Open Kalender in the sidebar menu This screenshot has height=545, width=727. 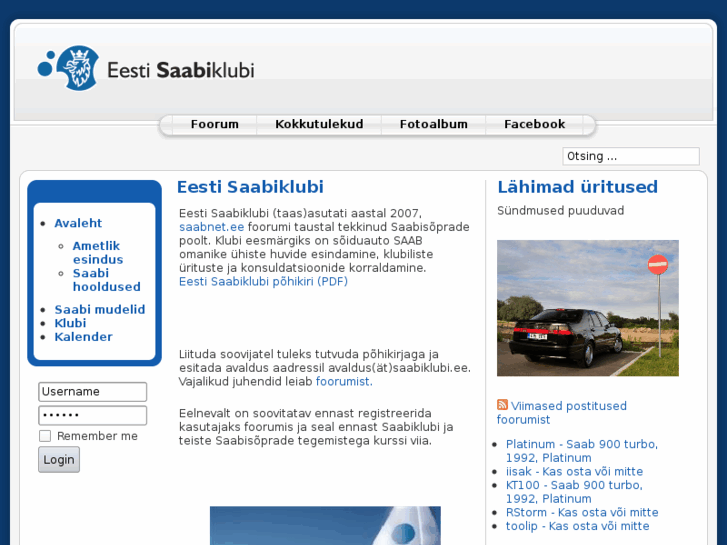pos(83,337)
